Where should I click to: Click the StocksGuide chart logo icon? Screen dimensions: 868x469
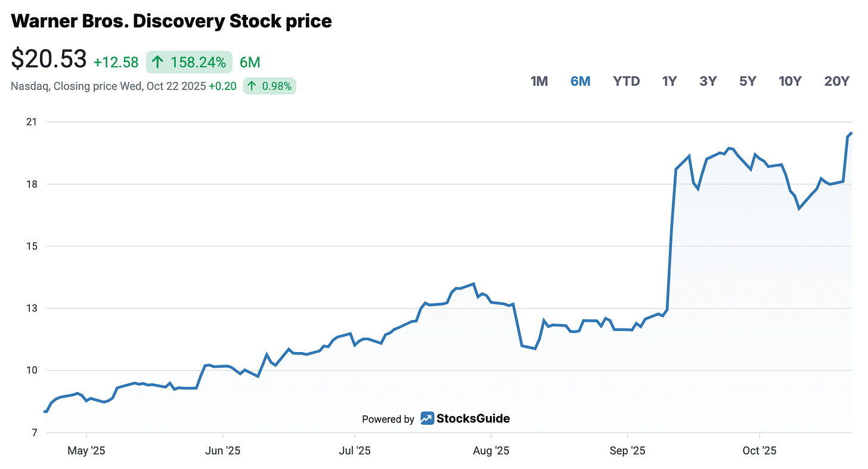click(x=427, y=418)
